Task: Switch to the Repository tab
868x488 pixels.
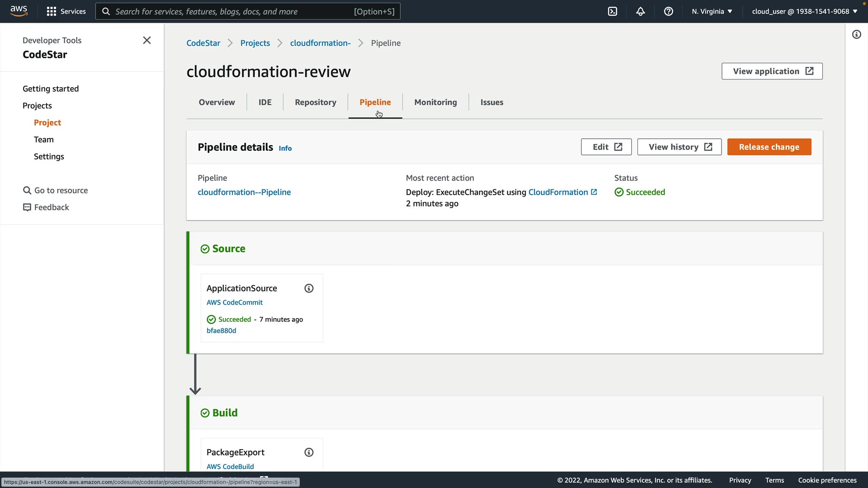Action: coord(315,102)
